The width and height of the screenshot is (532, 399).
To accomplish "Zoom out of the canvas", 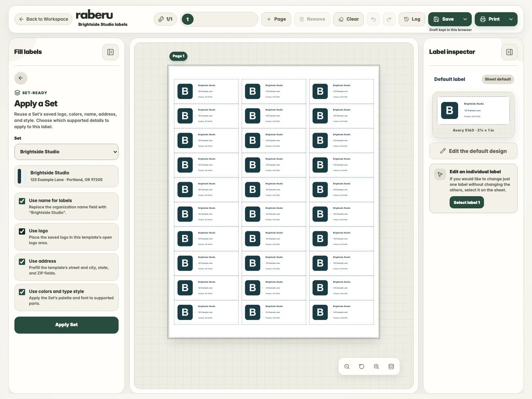I will (347, 366).
